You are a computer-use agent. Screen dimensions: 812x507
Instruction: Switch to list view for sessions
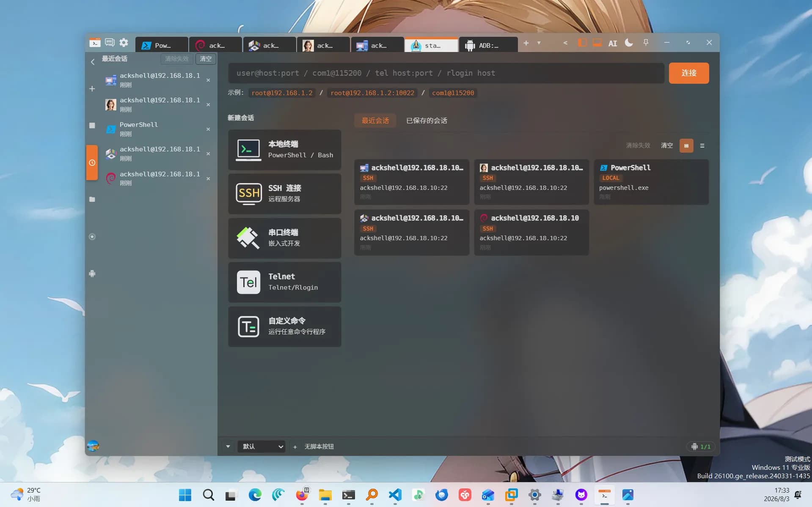tap(702, 146)
